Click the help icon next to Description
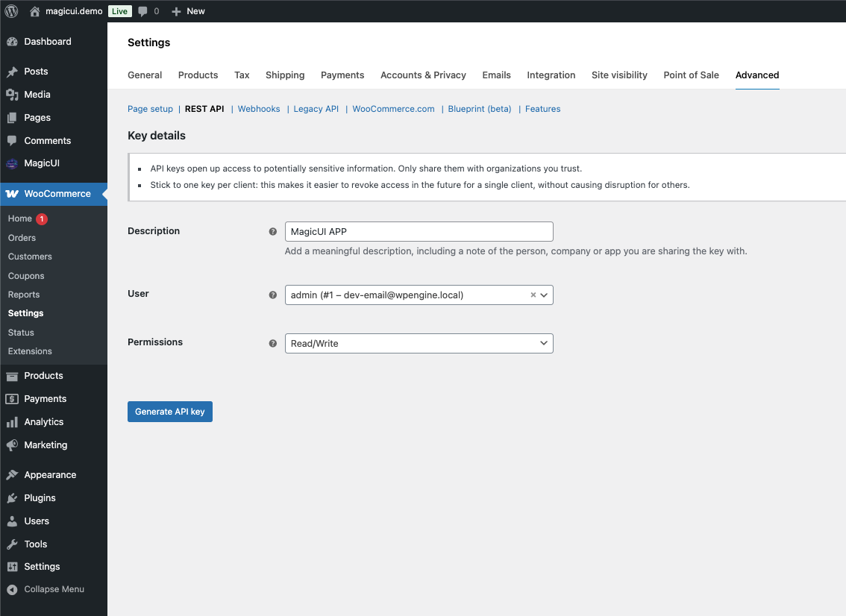Screen dimensions: 846x616 273,232
